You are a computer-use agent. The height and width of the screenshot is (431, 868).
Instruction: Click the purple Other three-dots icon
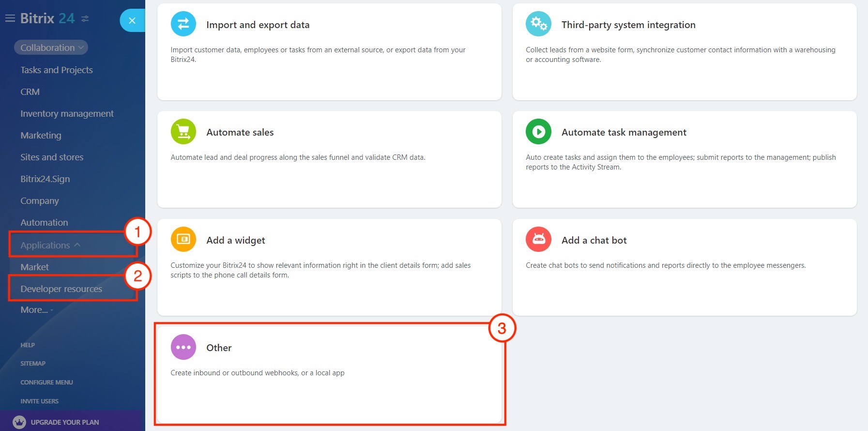coord(183,347)
